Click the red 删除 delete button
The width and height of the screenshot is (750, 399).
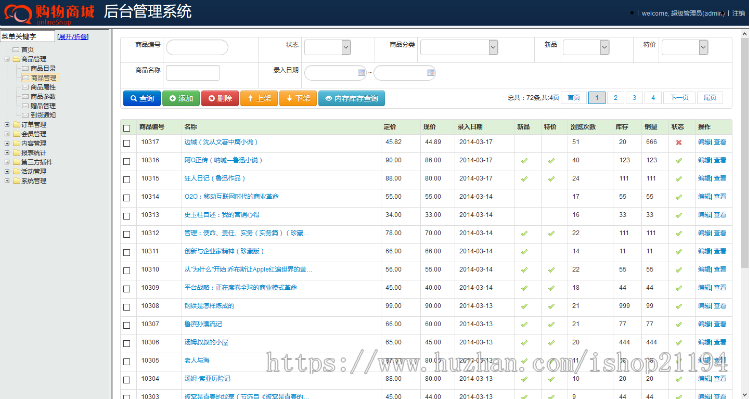pyautogui.click(x=220, y=98)
